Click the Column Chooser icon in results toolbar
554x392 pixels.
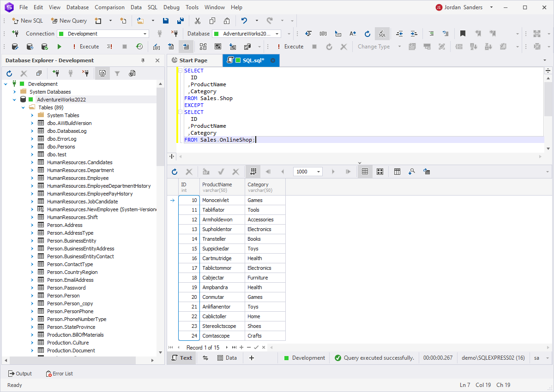click(x=397, y=172)
